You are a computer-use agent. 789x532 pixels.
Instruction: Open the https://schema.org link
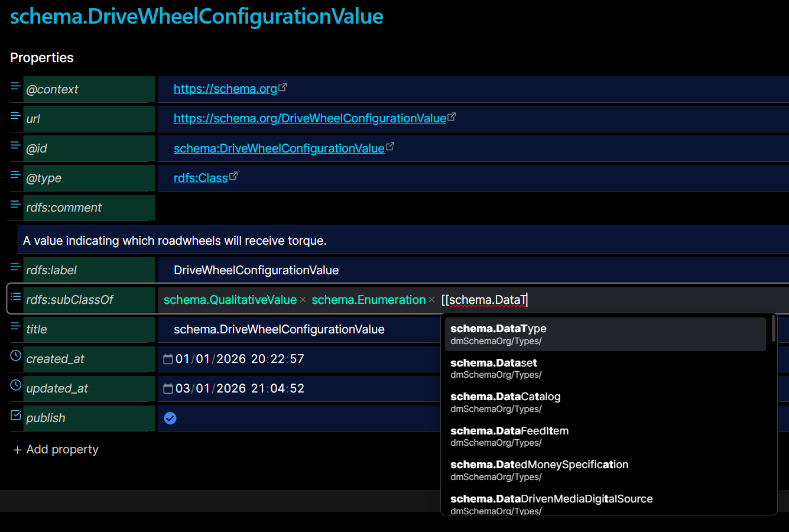pos(225,89)
